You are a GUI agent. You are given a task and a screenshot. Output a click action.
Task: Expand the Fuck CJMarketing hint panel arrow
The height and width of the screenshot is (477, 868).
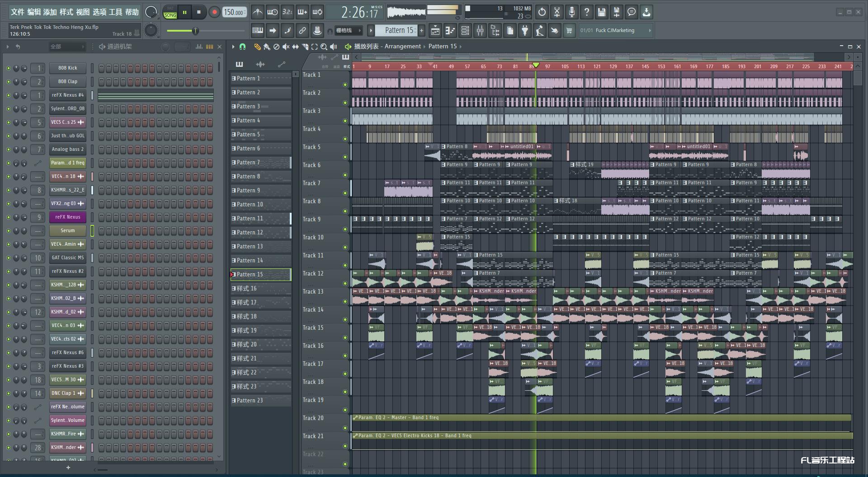(x=650, y=31)
